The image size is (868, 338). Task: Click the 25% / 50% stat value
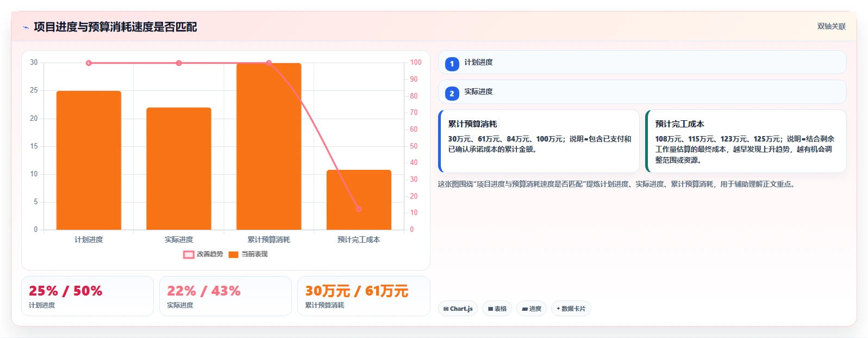(x=65, y=291)
